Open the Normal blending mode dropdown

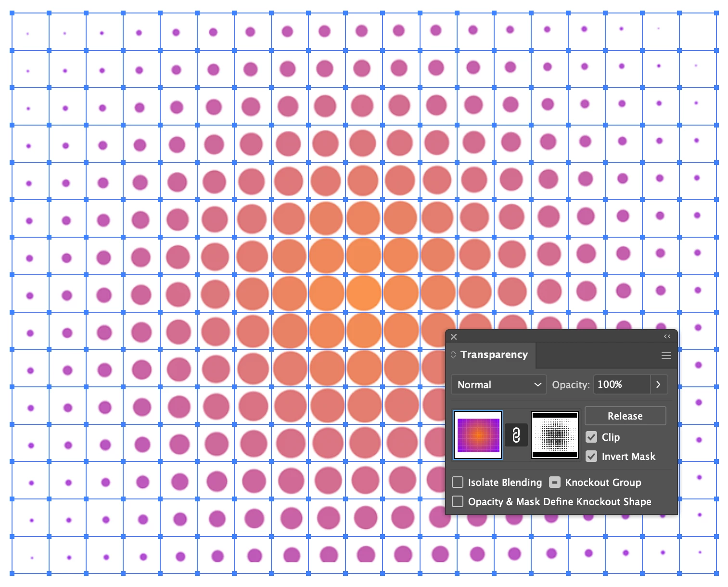(499, 384)
